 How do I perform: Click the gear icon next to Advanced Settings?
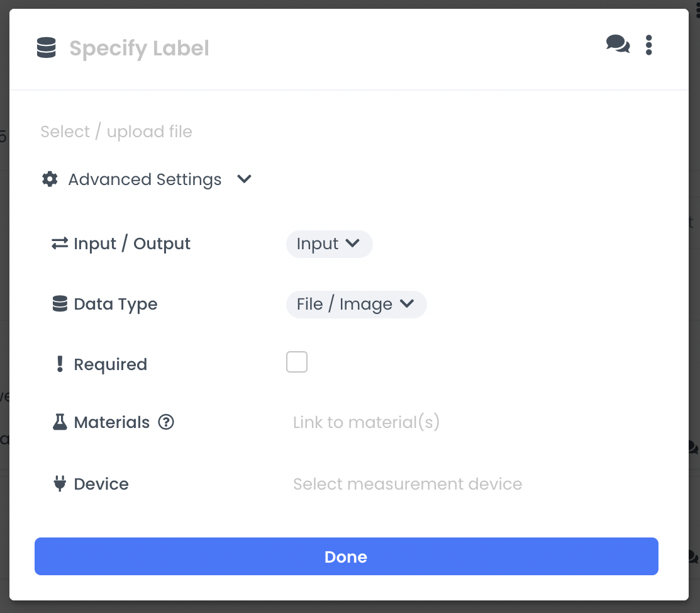49,179
